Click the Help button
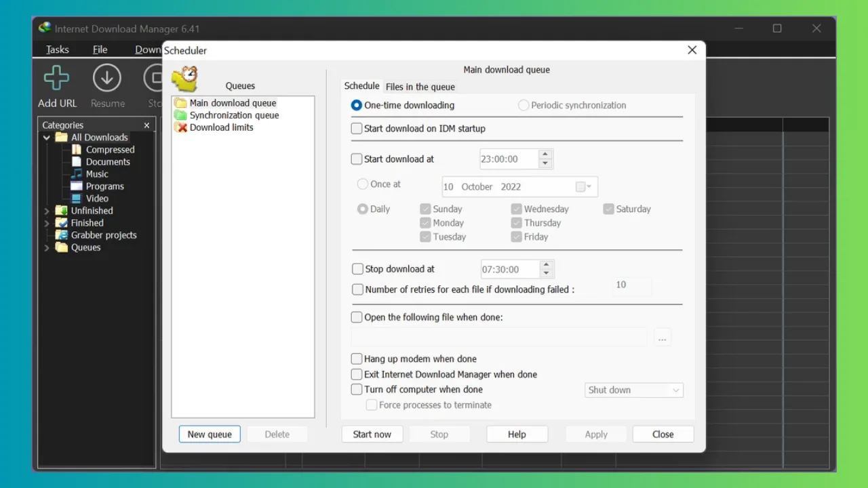Image resolution: width=868 pixels, height=488 pixels. coord(517,434)
